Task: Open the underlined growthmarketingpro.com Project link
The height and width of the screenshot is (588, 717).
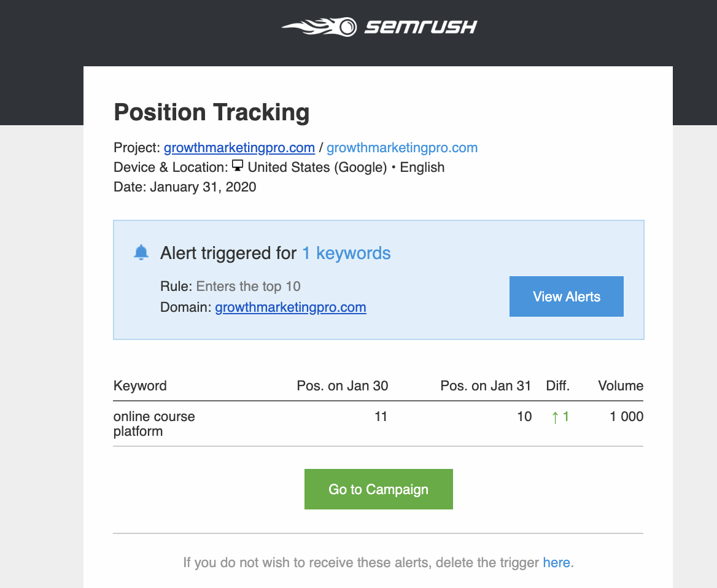Action: click(239, 147)
